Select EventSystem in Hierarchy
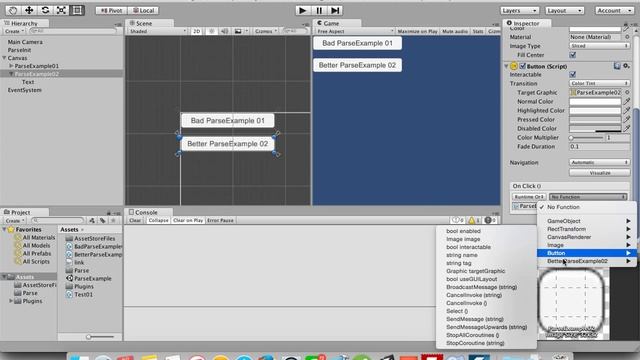Viewport: 640px width, 360px height. pos(24,90)
